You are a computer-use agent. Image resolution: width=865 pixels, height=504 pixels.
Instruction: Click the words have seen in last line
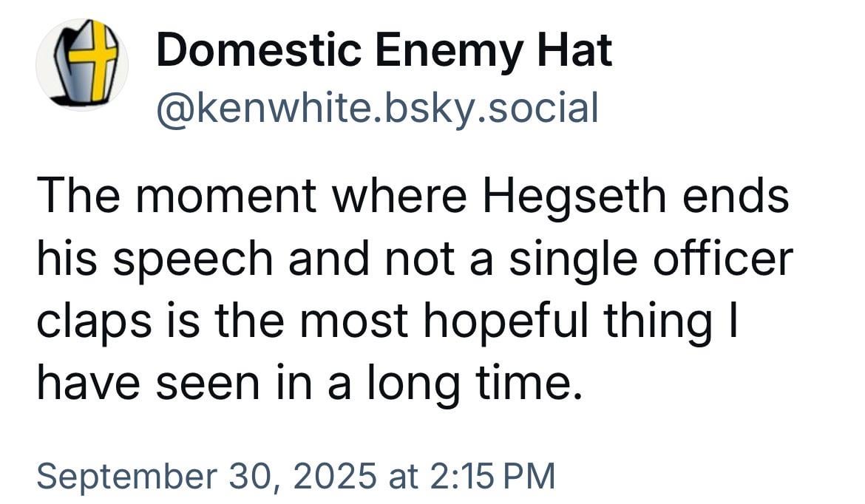pyautogui.click(x=148, y=384)
